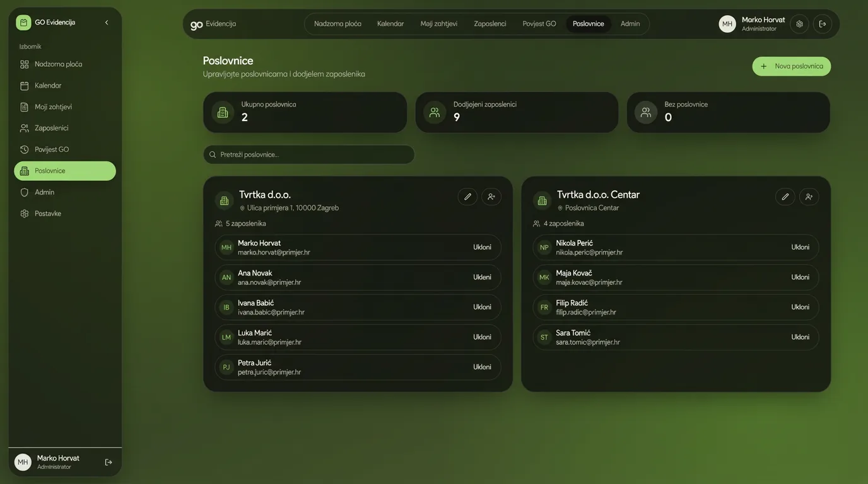Focus the Pretraži poslovnice search field
Image resolution: width=868 pixels, height=484 pixels.
[x=309, y=154]
